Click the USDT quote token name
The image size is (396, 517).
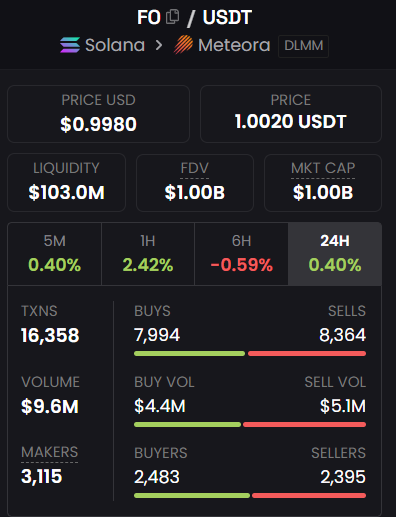pyautogui.click(x=227, y=17)
